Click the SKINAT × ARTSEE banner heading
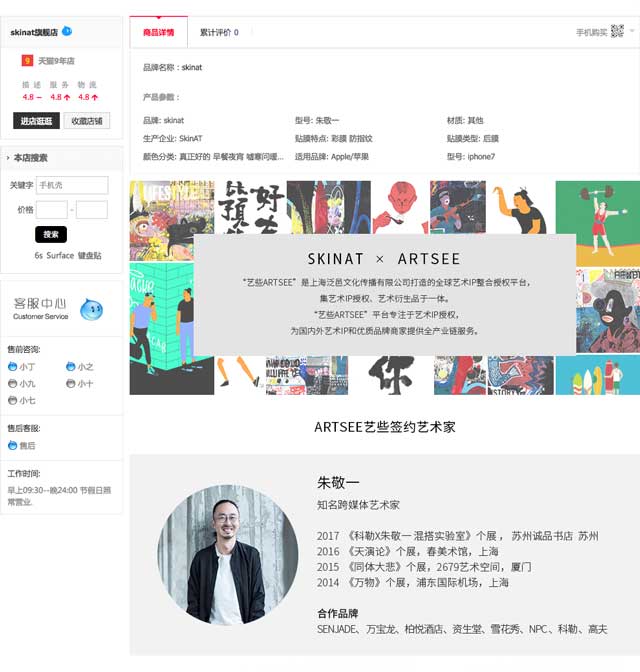The height and width of the screenshot is (672, 640). coord(384,259)
